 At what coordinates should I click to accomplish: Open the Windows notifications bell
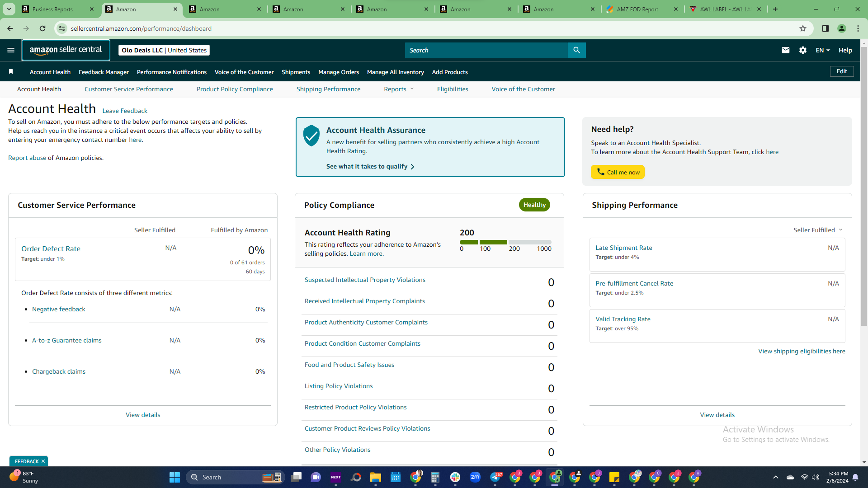coord(855,477)
